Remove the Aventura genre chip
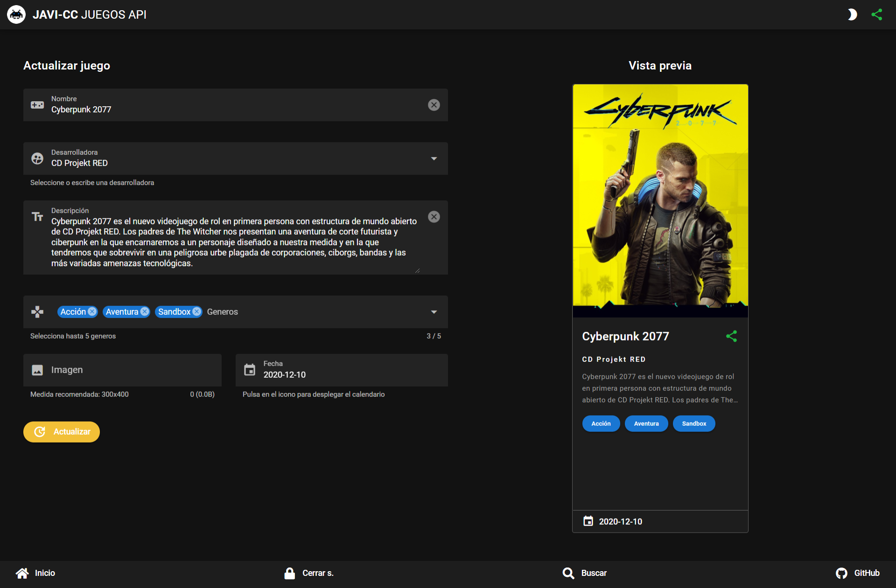The image size is (896, 588). [x=145, y=311]
